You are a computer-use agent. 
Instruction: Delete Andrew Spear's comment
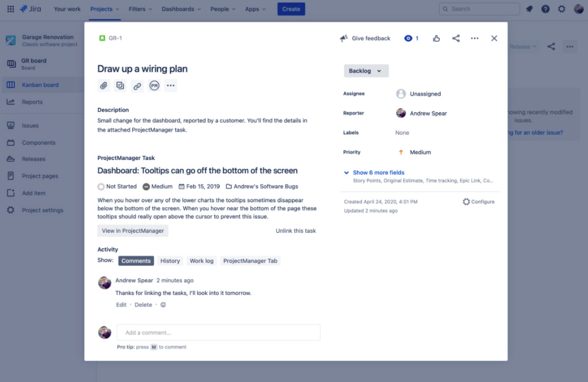(143, 305)
